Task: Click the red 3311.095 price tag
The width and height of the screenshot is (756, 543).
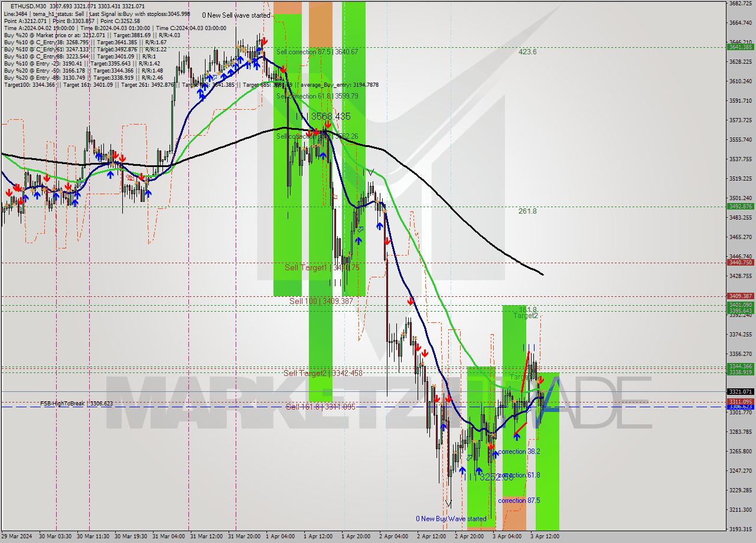Action: (x=740, y=401)
